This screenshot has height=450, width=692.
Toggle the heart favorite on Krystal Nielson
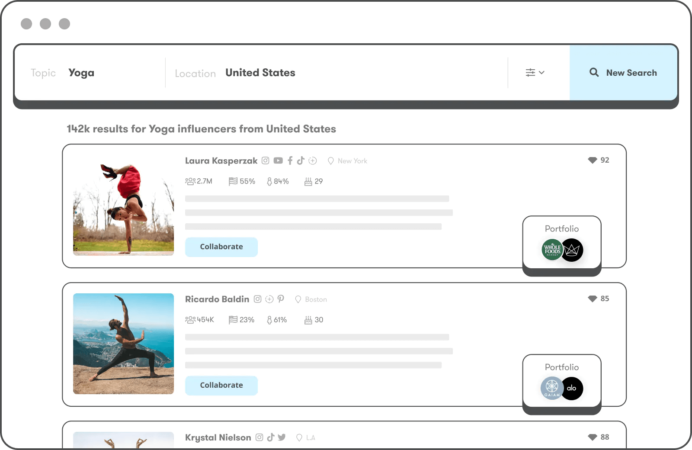tap(592, 437)
